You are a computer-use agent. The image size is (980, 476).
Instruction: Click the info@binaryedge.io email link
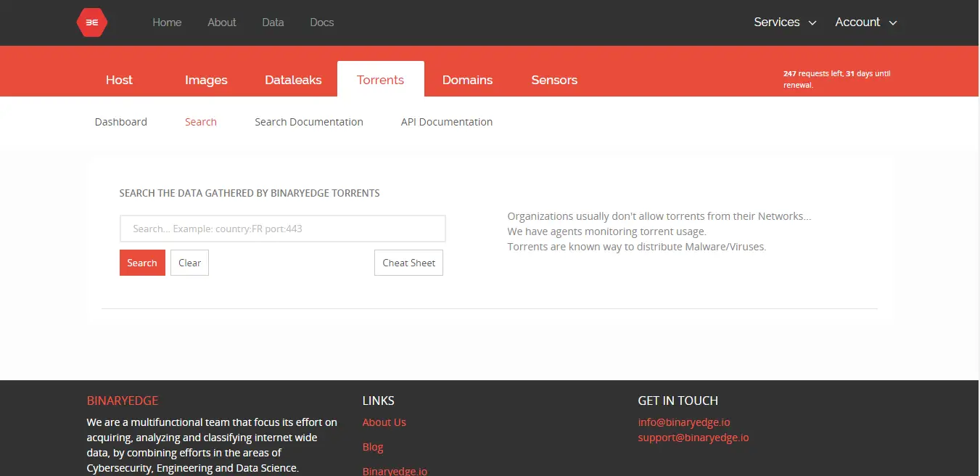(684, 422)
